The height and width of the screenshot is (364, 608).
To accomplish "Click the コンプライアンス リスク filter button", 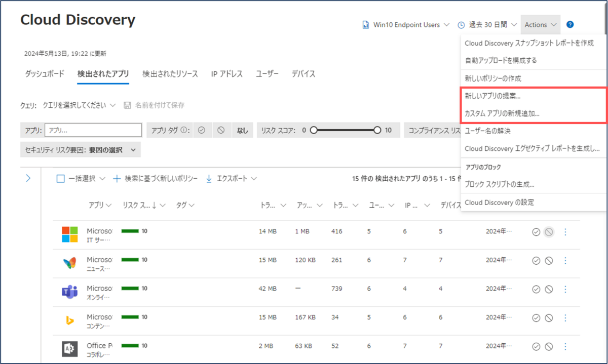I will 432,130.
